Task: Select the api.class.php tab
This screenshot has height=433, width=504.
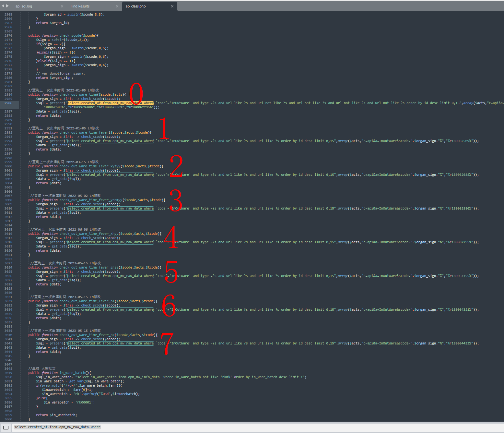Action: (x=135, y=6)
